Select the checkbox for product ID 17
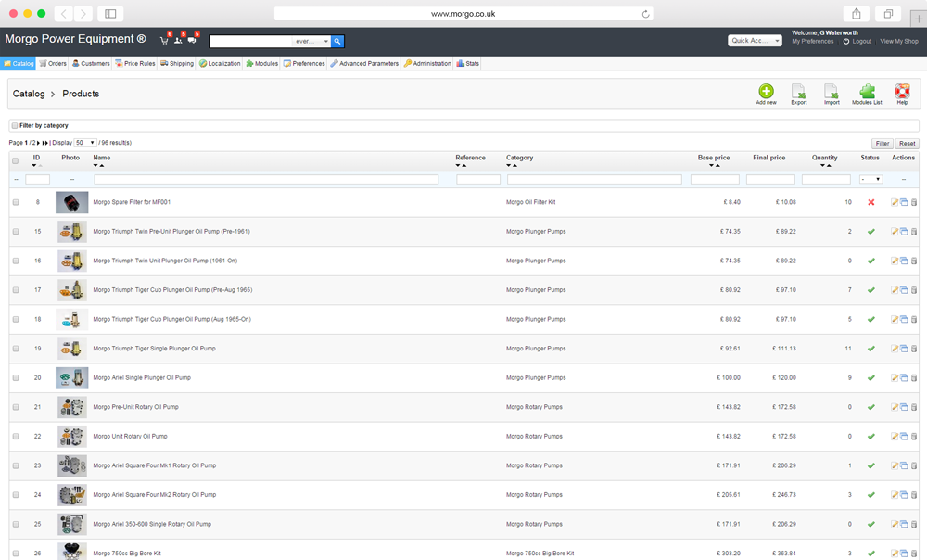 (x=16, y=290)
